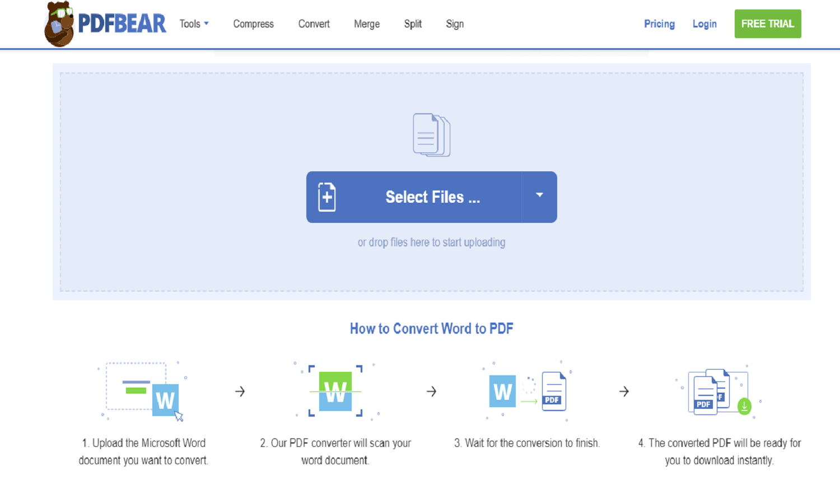
Task: Click the PDFBear bear logo
Action: [60, 24]
